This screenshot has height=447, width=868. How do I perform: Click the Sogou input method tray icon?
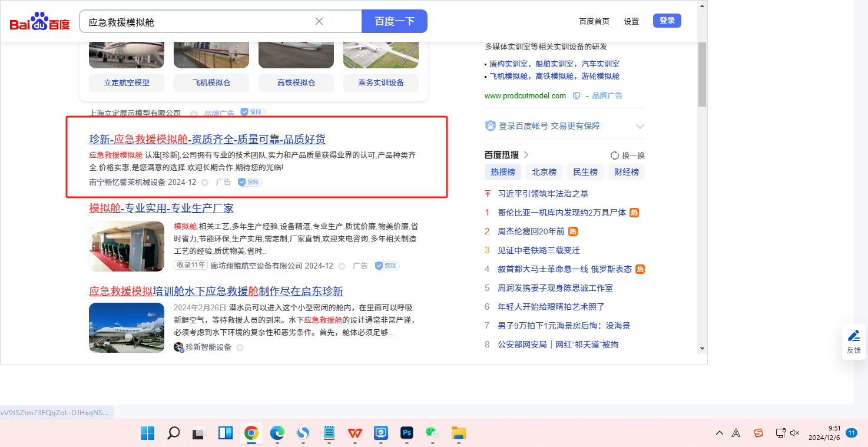758,433
